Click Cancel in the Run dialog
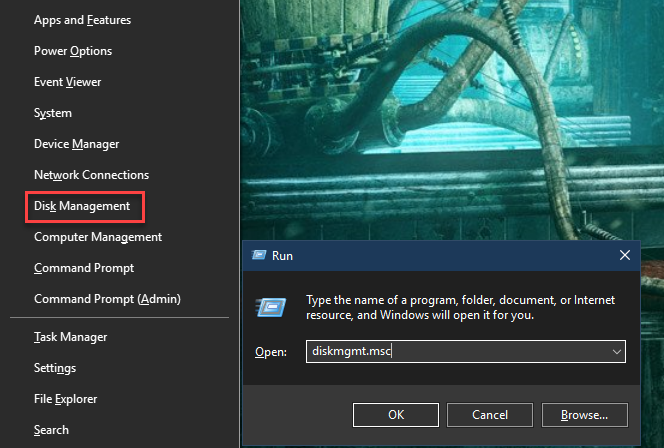 490,414
